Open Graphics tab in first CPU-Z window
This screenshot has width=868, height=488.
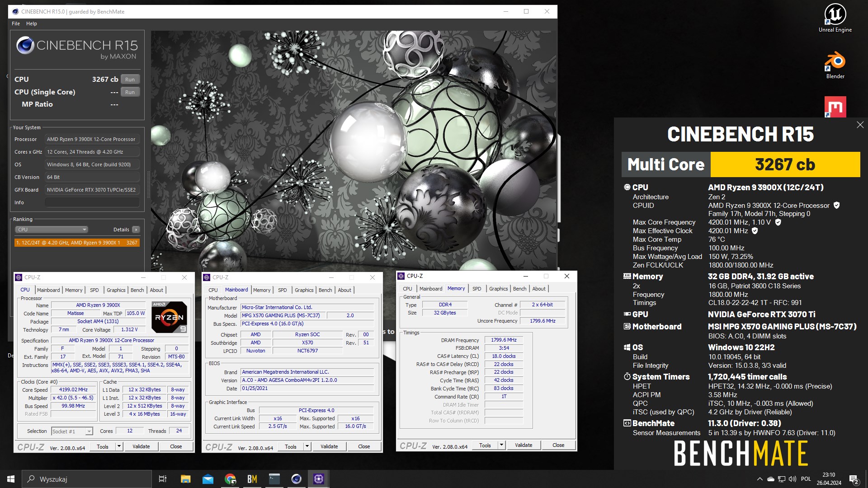[116, 290]
